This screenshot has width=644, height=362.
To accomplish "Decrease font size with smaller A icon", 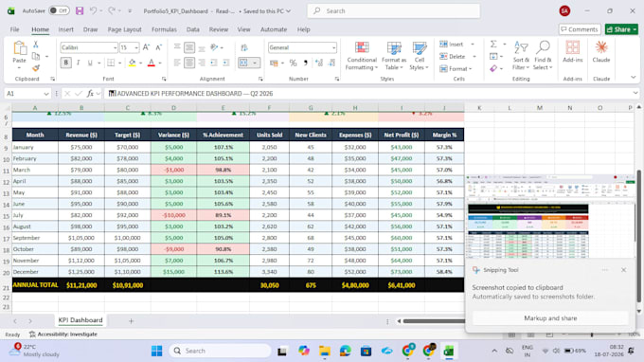I will [x=158, y=47].
